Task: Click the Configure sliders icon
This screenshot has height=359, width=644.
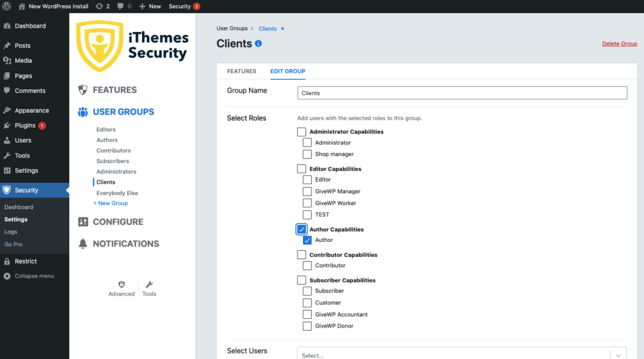Action: [x=83, y=222]
